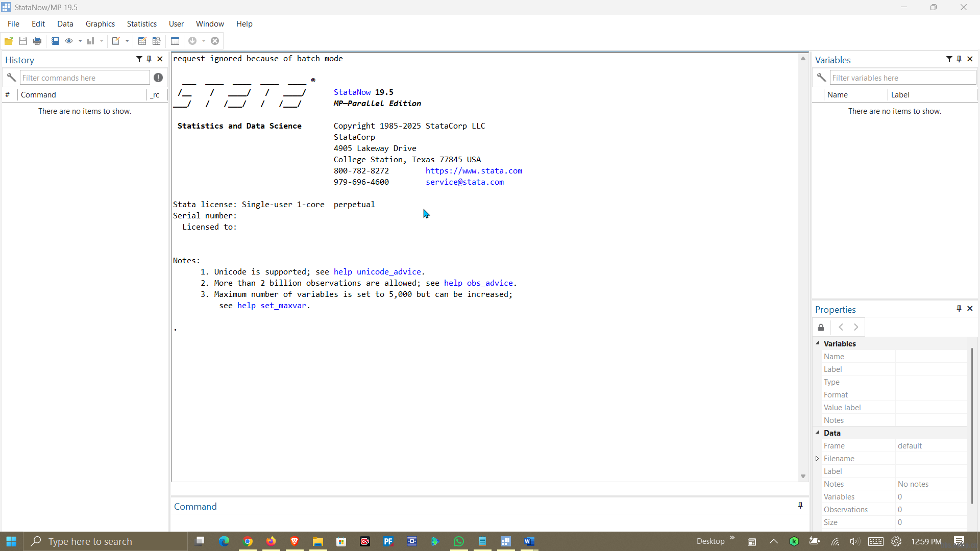Open the File menu
The image size is (980, 551).
click(x=13, y=24)
